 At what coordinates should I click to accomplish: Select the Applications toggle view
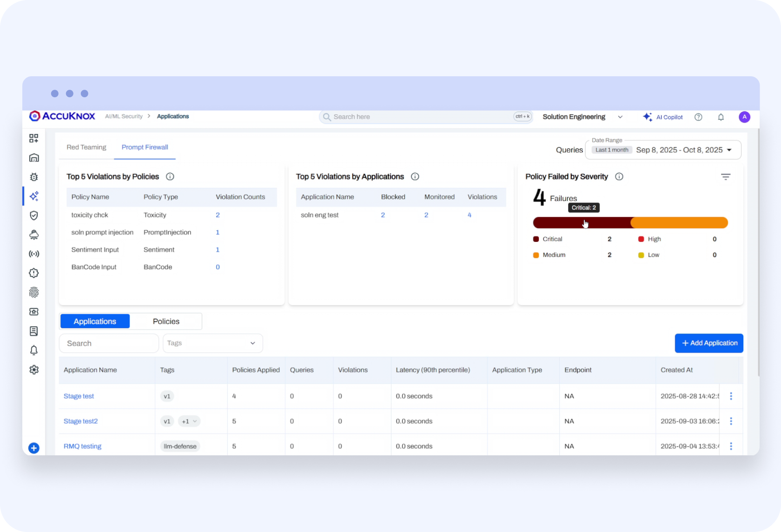pyautogui.click(x=95, y=321)
